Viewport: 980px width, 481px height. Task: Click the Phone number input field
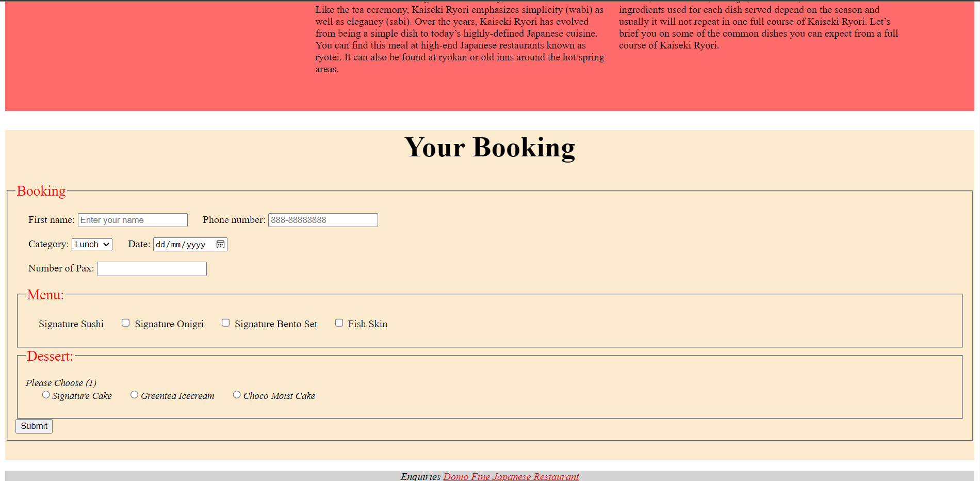(322, 219)
